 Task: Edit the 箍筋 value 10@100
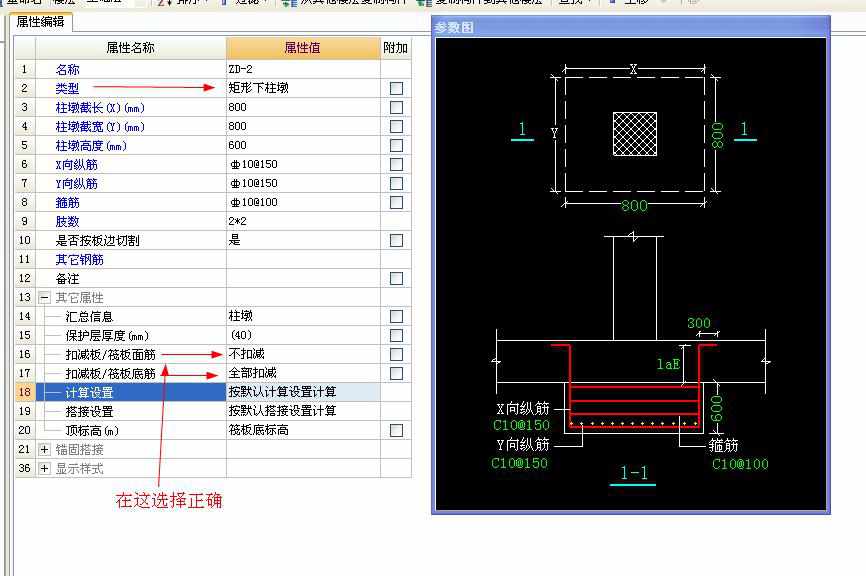tap(303, 202)
